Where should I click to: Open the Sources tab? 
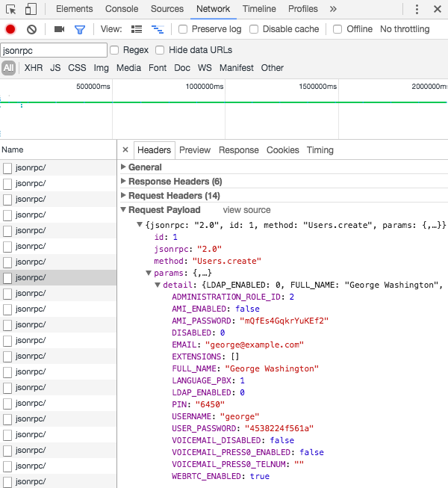pyautogui.click(x=167, y=9)
